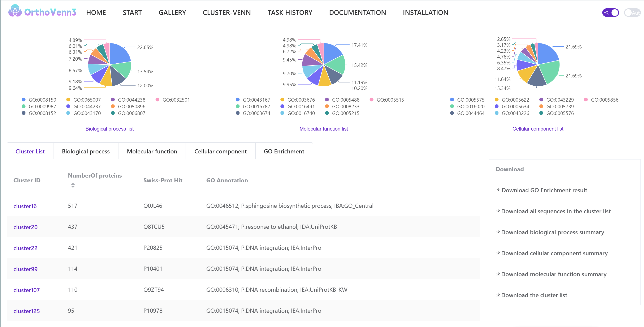Toggle the light/dark theme switch
This screenshot has width=644, height=327.
pyautogui.click(x=610, y=13)
